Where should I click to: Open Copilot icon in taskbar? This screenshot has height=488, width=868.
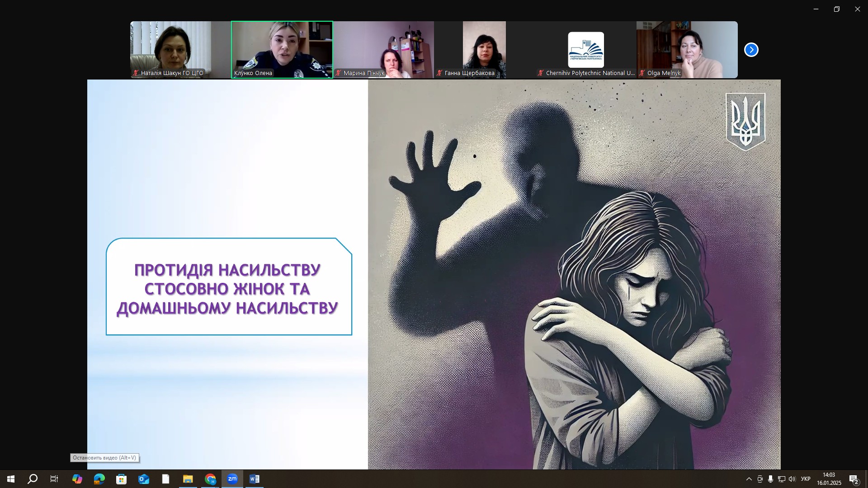point(77,479)
